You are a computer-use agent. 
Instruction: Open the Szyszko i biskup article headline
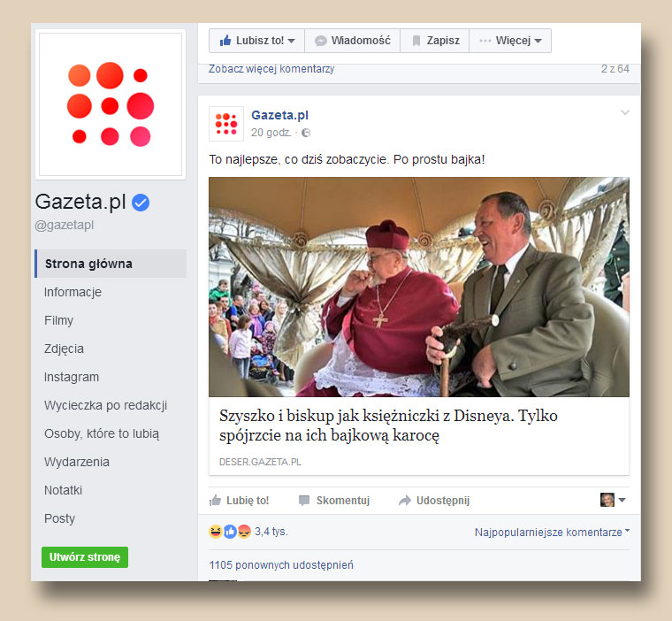[388, 425]
